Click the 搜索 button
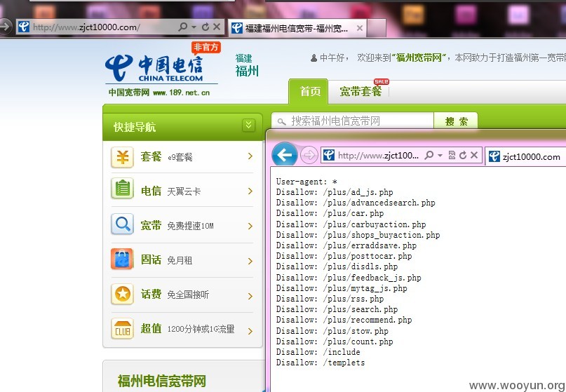The image size is (566, 392). click(x=456, y=121)
